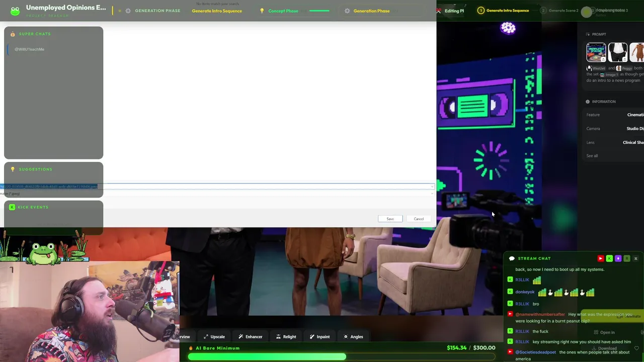
Task: Switch to the Editing tab
Action: click(451, 11)
